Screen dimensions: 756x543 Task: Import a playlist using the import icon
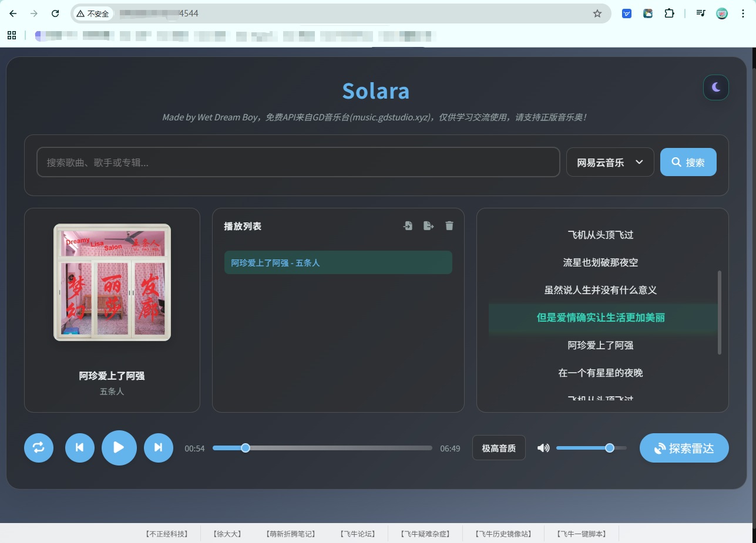408,225
